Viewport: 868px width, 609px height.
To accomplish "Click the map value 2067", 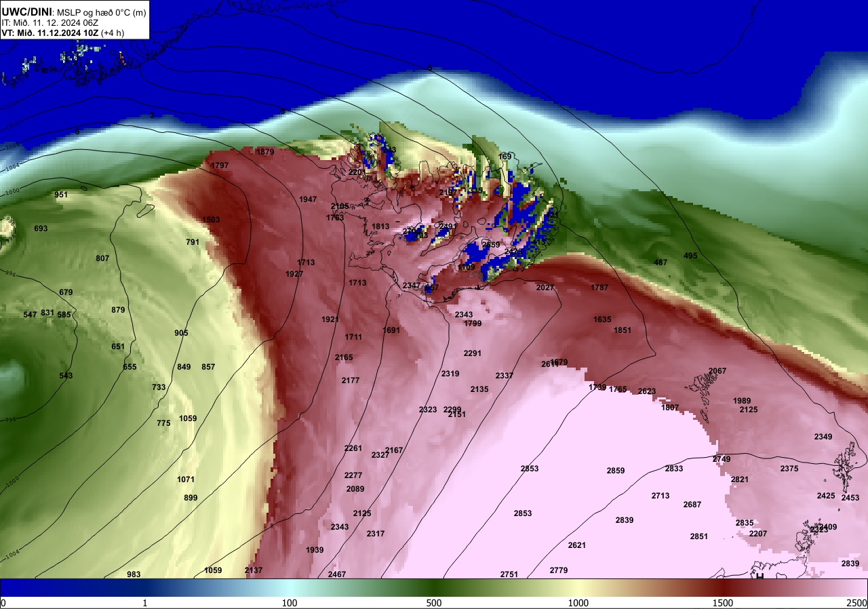I will (717, 371).
